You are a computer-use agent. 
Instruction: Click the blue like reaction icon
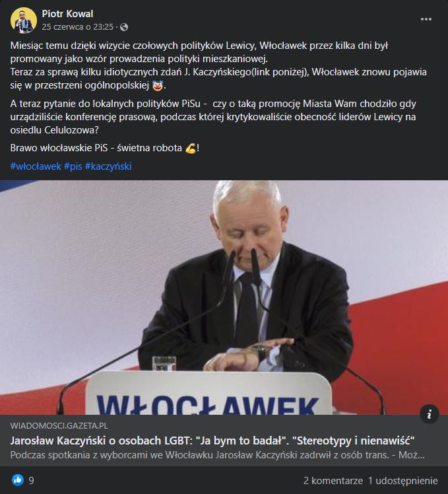click(x=18, y=480)
